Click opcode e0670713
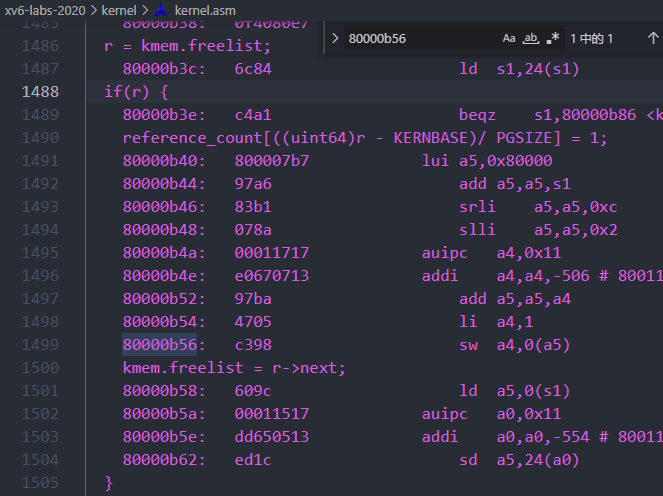The width and height of the screenshot is (663, 496). click(x=272, y=276)
